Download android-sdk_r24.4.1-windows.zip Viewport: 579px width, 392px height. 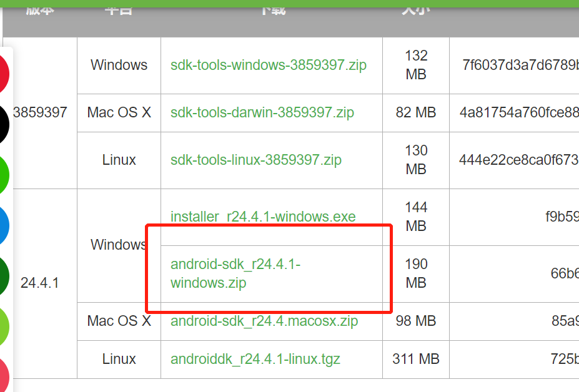(x=235, y=273)
